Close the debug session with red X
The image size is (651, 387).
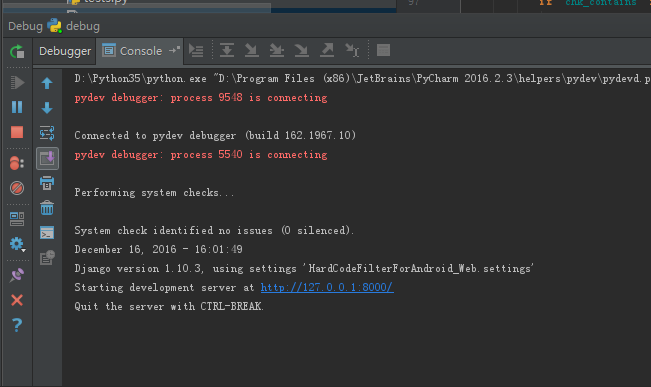(x=17, y=300)
